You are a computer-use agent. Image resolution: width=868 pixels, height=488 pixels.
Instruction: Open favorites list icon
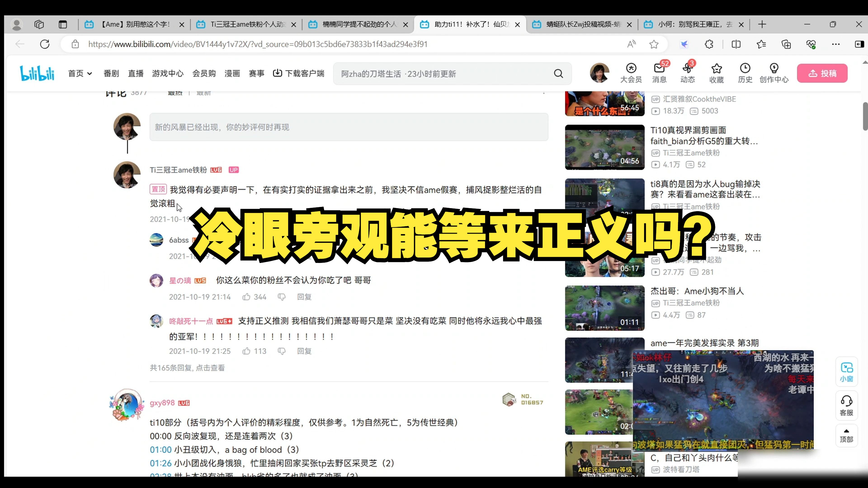coord(761,44)
